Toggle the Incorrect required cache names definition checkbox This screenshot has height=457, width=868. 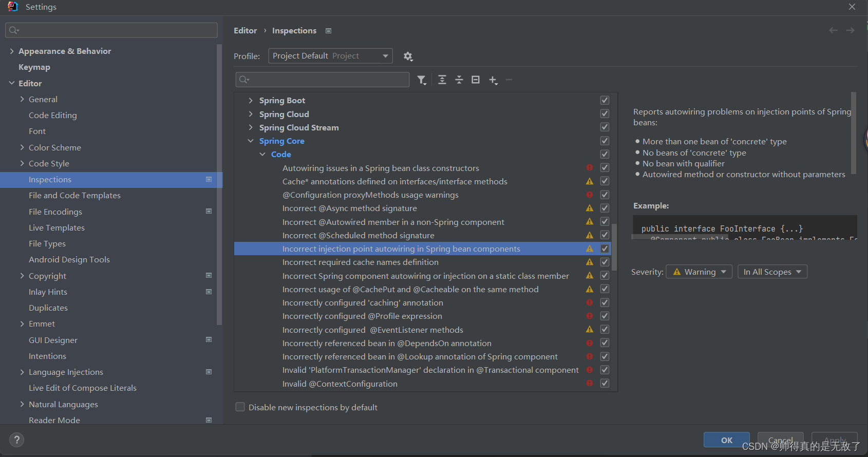tap(605, 262)
